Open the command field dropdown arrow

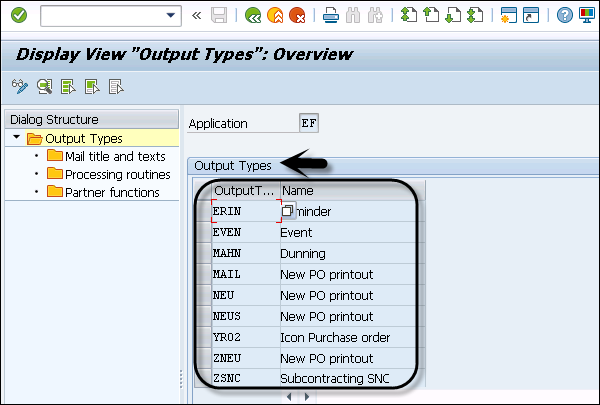point(173,16)
